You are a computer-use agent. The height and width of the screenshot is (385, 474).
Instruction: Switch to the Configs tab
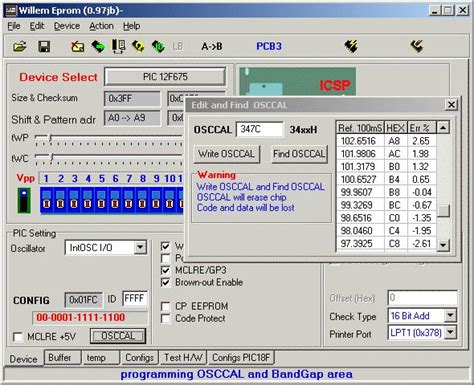[x=139, y=358]
